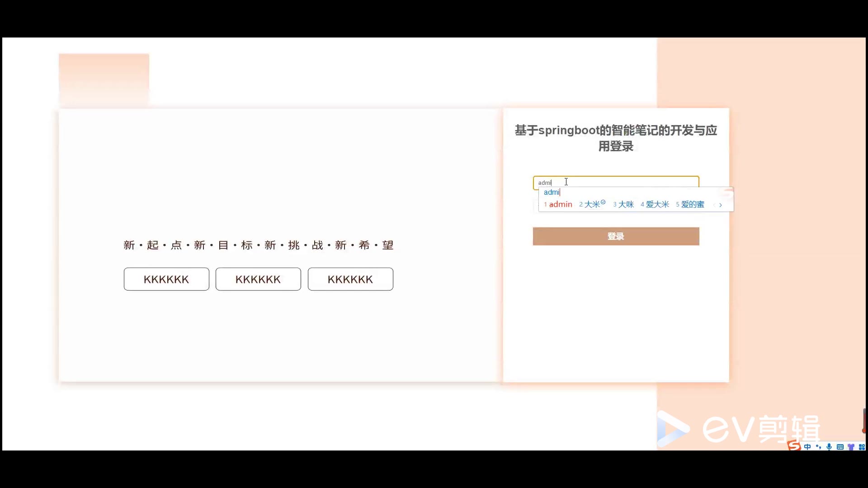Open the Sogou soft keyboard icon
This screenshot has height=488, width=868.
coord(840,447)
